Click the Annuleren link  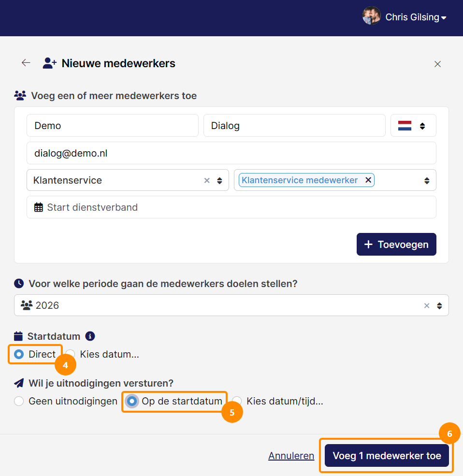[291, 456]
